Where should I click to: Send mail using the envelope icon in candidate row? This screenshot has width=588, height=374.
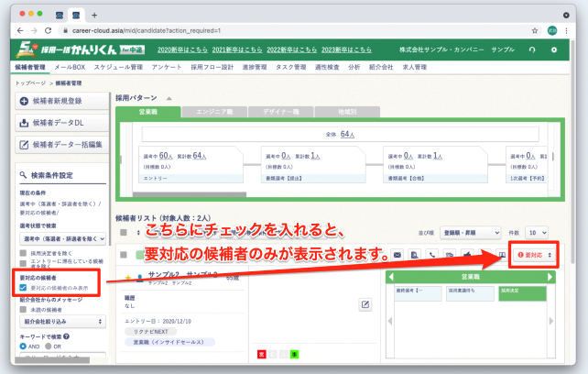tap(397, 255)
